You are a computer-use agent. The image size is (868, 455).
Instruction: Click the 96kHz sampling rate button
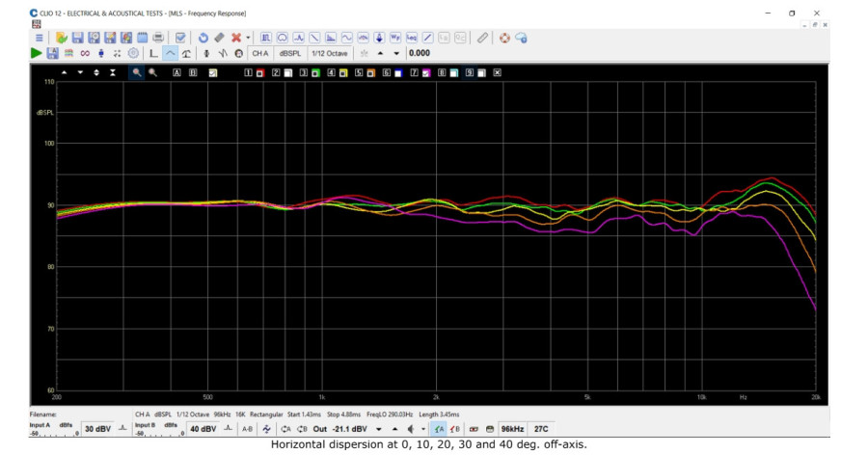pos(512,429)
